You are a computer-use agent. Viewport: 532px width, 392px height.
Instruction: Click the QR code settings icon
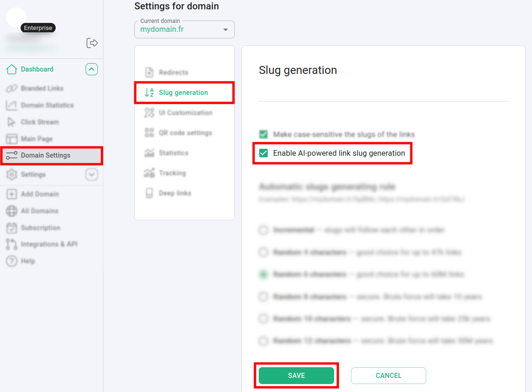tap(149, 133)
